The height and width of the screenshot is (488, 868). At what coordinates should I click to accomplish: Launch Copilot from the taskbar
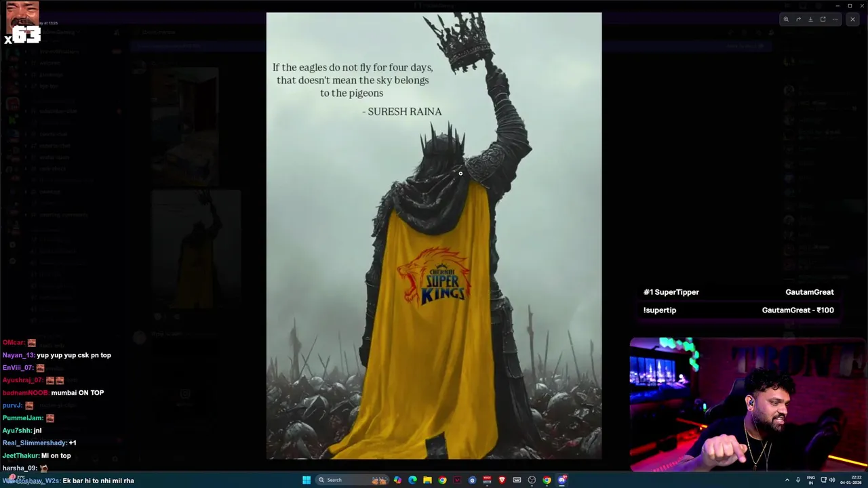(x=397, y=480)
